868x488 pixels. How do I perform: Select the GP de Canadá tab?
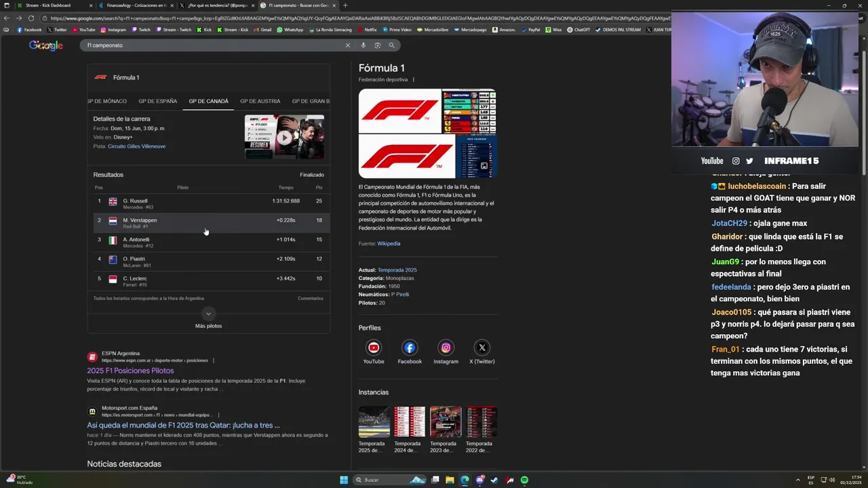(x=208, y=101)
